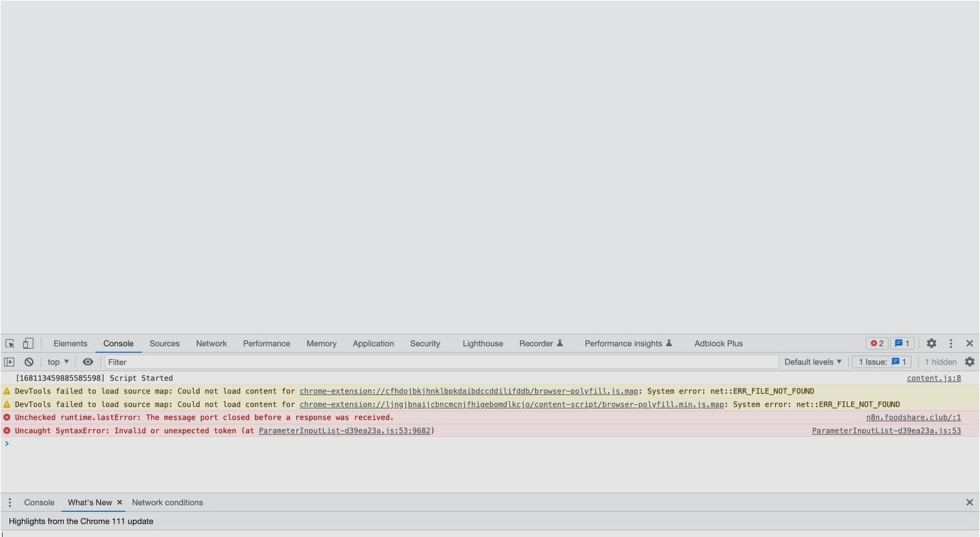Image resolution: width=980 pixels, height=537 pixels.
Task: Open the console settings gear in filter bar
Action: point(970,362)
